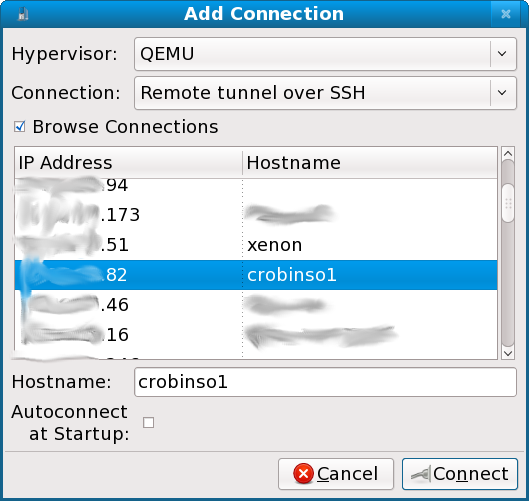Close the Add Connection dialog
This screenshot has height=501, width=529.
pos(505,14)
